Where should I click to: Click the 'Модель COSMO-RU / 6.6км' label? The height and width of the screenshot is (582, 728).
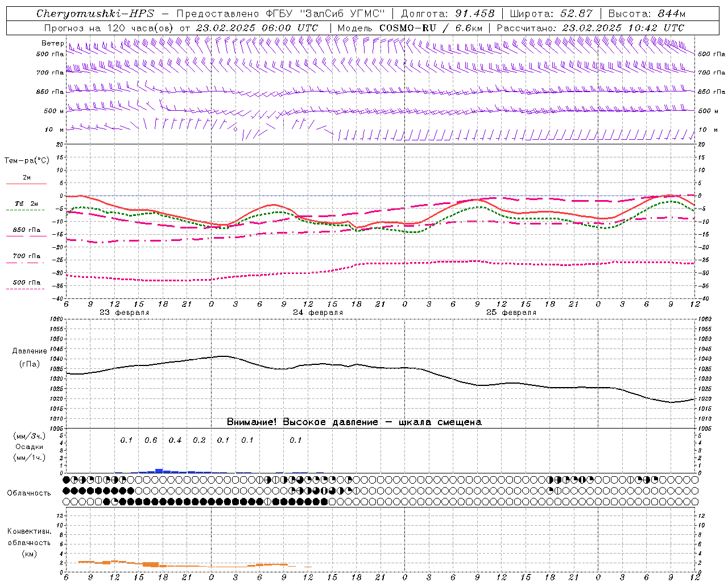click(x=409, y=28)
